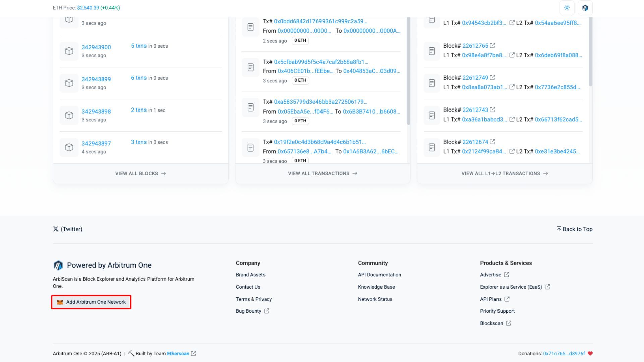Open external link icon next to Block# 22612743
The width and height of the screenshot is (644, 362).
pyautogui.click(x=492, y=110)
